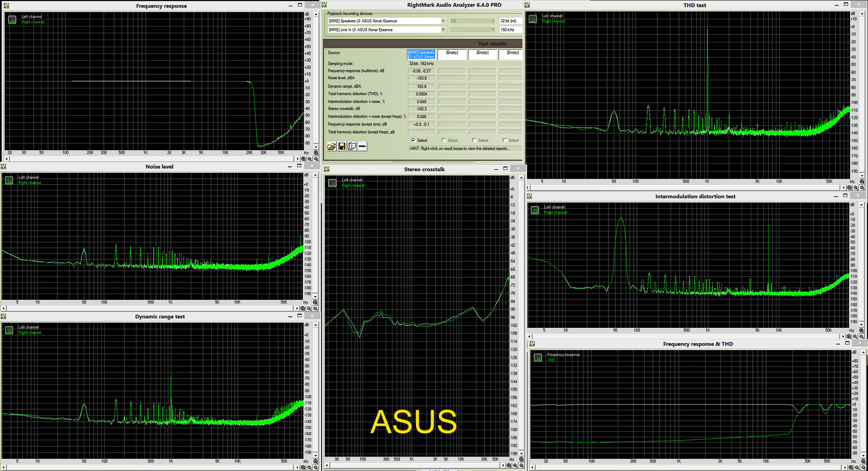Viewport: 868px width, 471px height.
Task: Zoom in horizontally in THD test window
Action: pyautogui.click(x=850, y=188)
